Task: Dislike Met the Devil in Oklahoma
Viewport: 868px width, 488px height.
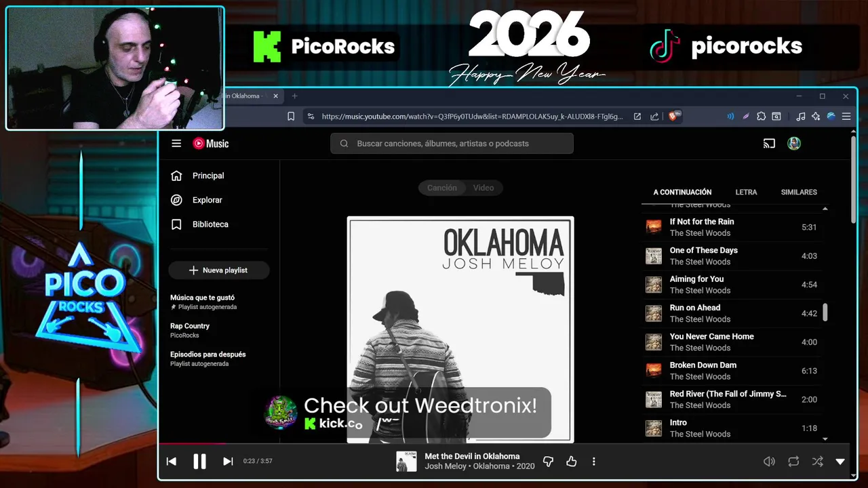Action: 549,462
